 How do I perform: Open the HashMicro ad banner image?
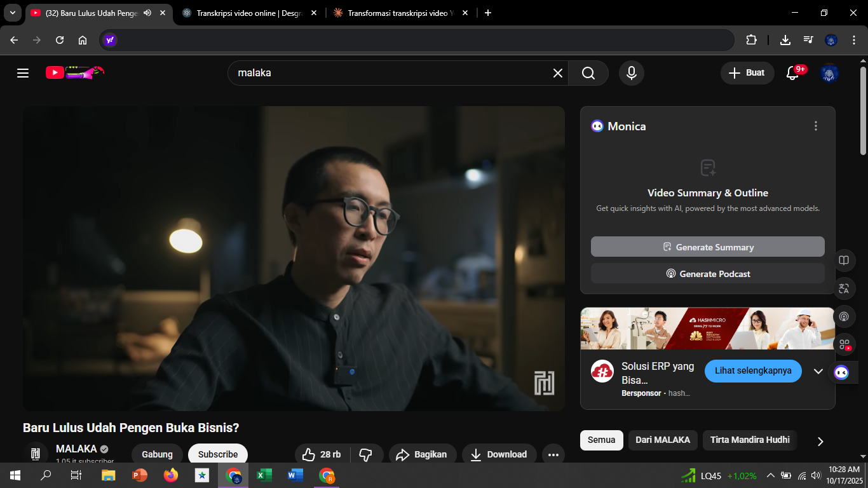[x=708, y=329]
